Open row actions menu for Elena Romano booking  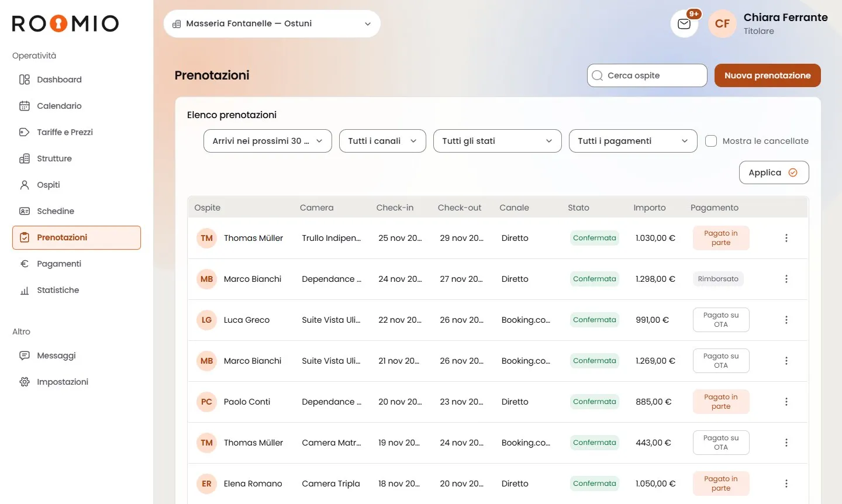[786, 484]
